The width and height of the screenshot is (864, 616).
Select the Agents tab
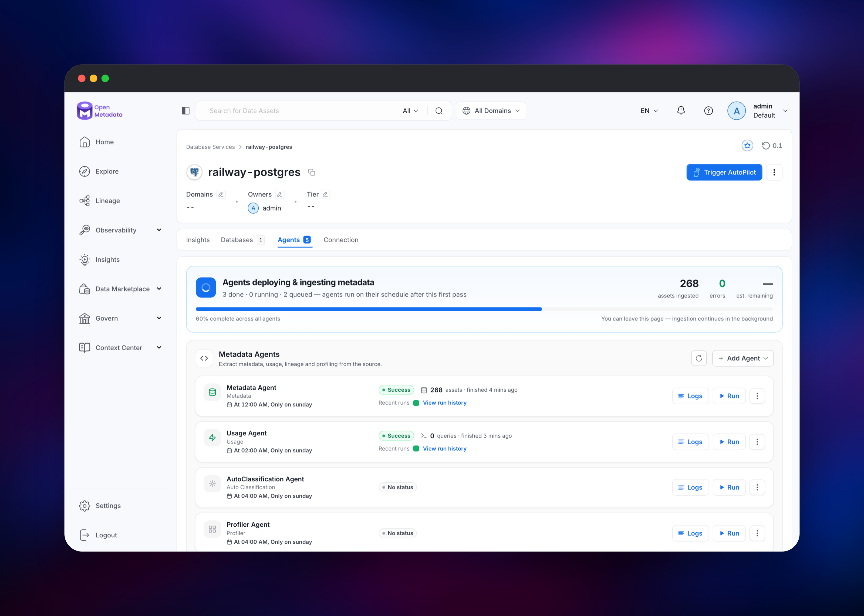[x=294, y=240]
